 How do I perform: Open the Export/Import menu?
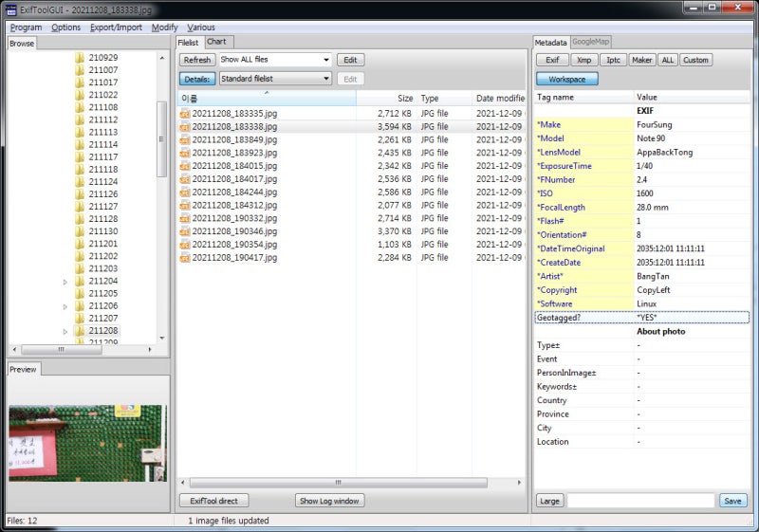[116, 28]
